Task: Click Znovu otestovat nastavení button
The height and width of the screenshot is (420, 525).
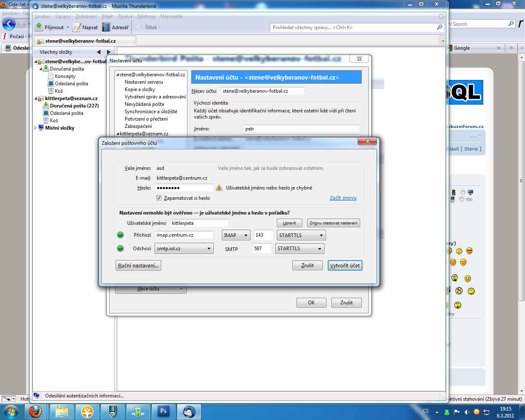Action: pyautogui.click(x=333, y=223)
